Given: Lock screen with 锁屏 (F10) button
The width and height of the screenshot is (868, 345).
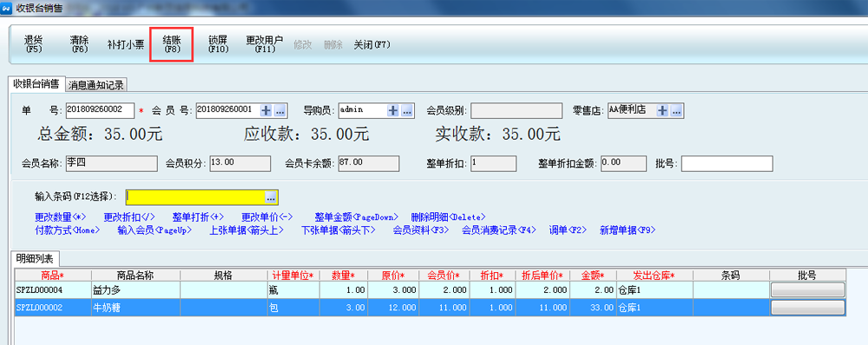Looking at the screenshot, I should point(218,44).
